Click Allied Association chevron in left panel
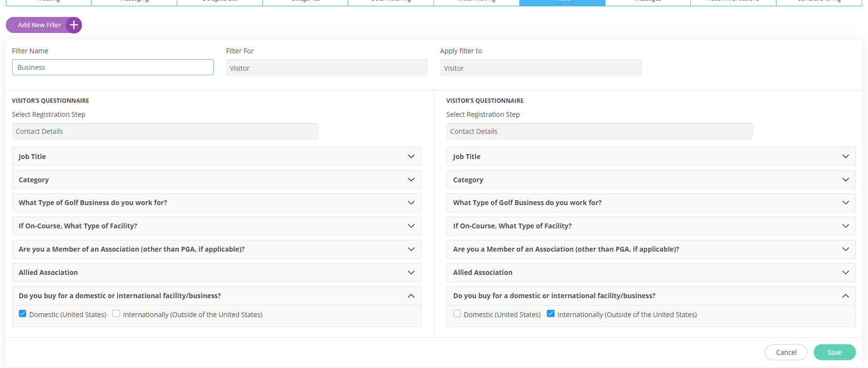868x368 pixels. [x=411, y=272]
